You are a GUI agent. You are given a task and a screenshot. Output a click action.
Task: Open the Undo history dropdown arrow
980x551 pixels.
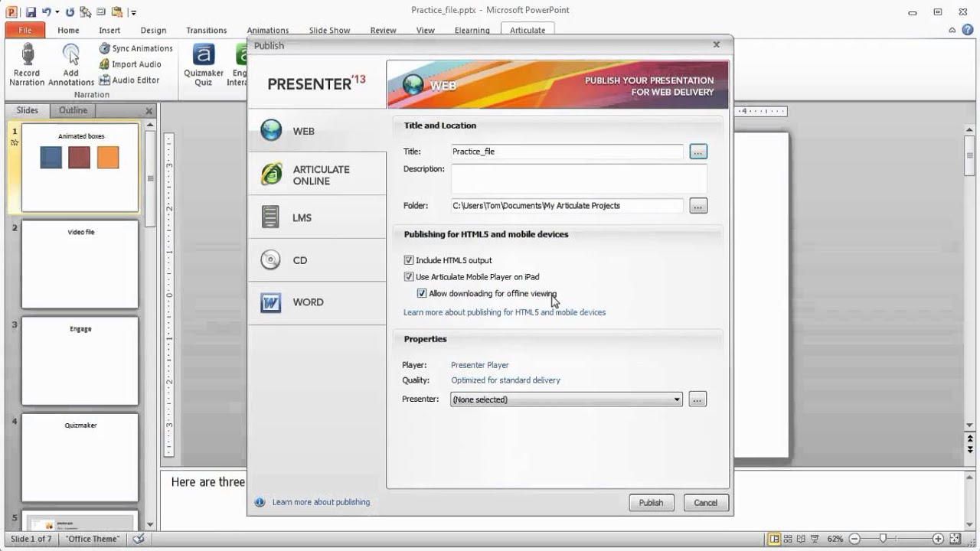[57, 12]
